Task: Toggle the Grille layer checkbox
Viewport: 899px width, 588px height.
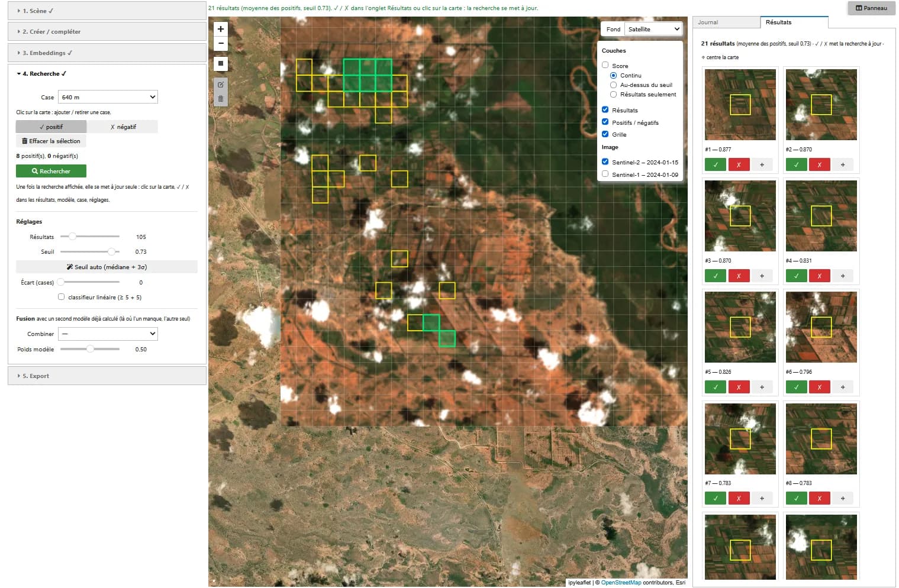Action: click(x=605, y=134)
